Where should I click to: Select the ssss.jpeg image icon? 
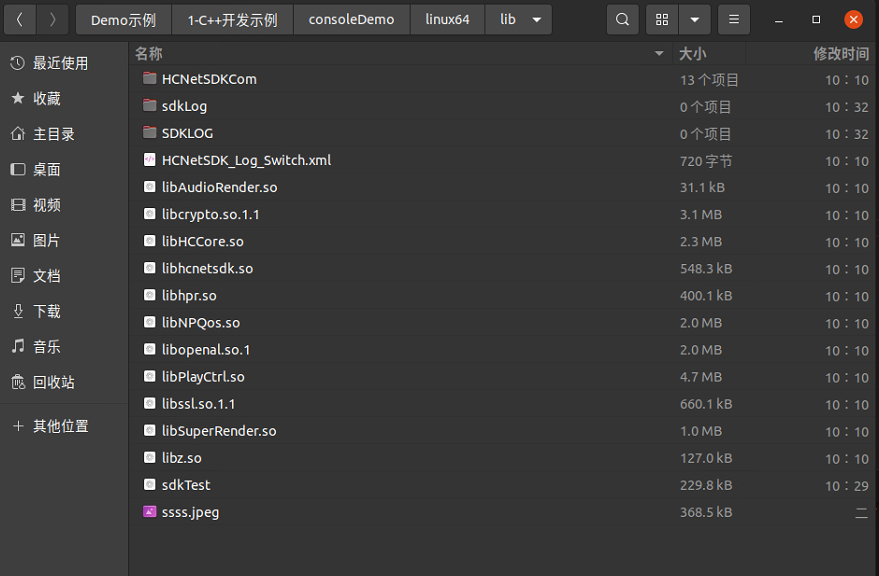(150, 512)
